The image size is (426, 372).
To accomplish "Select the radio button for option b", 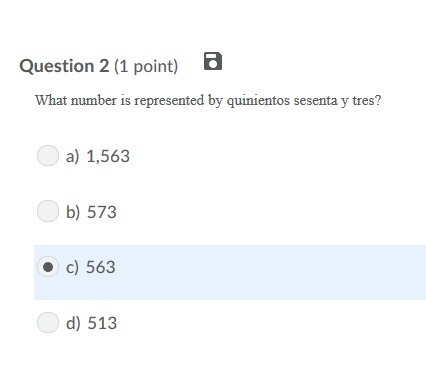I will coord(48,211).
